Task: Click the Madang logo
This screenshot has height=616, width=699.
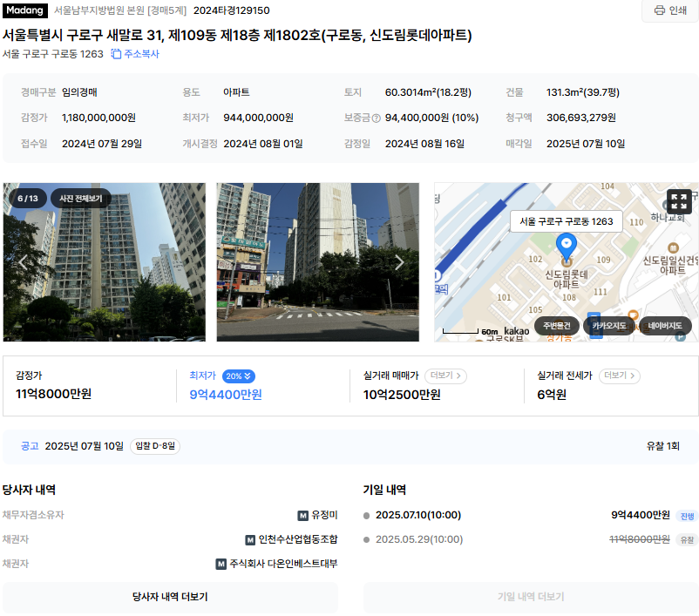Action: tap(25, 10)
